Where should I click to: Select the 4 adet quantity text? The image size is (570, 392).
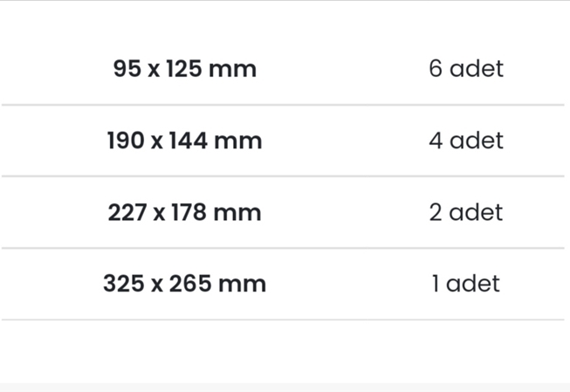466,140
